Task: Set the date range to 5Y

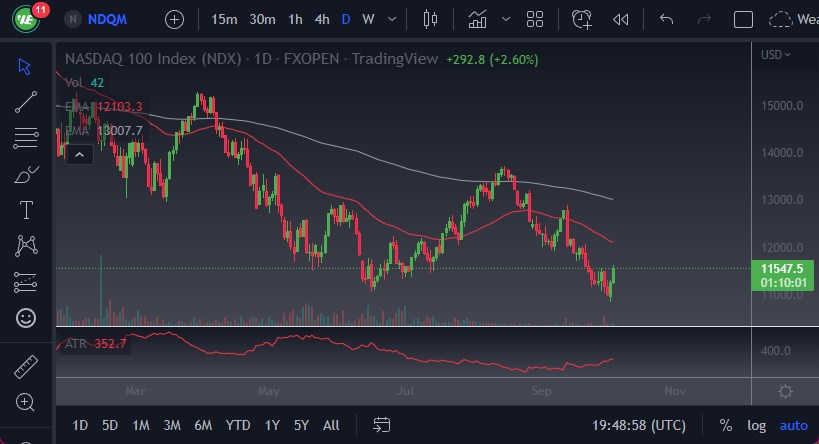Action: click(301, 425)
